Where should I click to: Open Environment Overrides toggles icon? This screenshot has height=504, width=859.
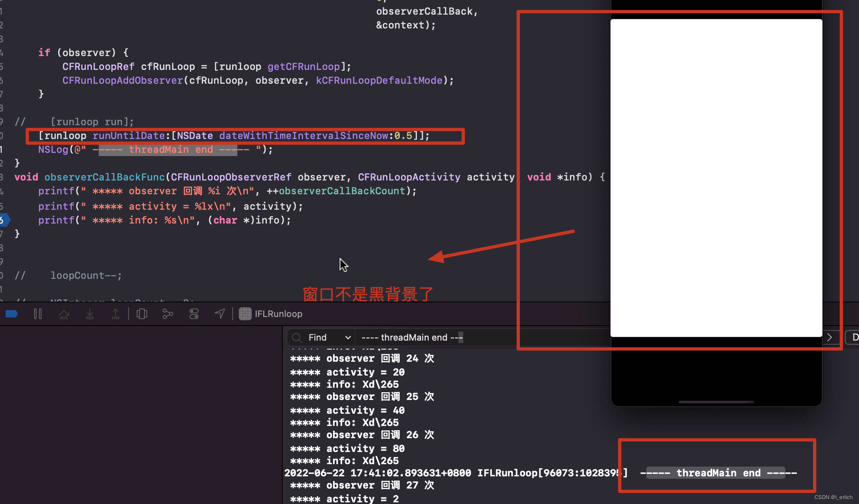pos(194,314)
